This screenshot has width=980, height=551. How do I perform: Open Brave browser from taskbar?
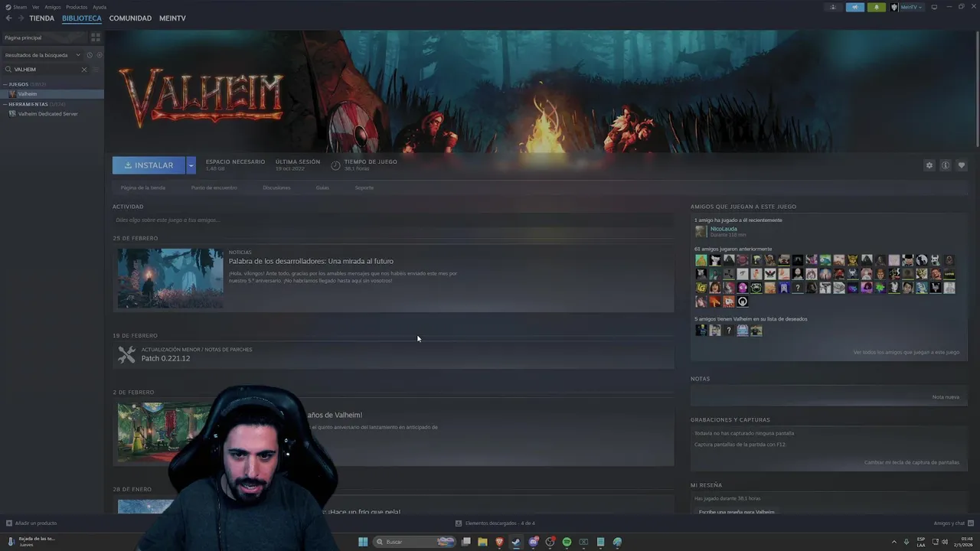pos(499,542)
